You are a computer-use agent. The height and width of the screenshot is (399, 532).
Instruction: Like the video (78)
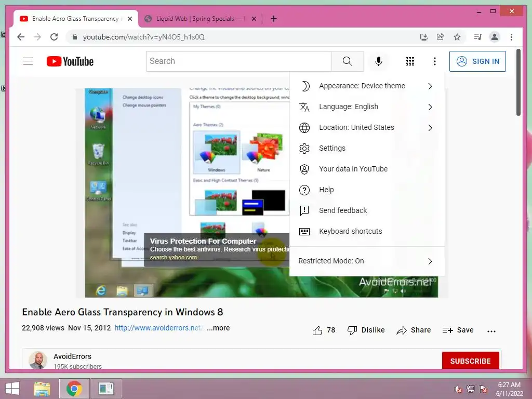coord(324,330)
